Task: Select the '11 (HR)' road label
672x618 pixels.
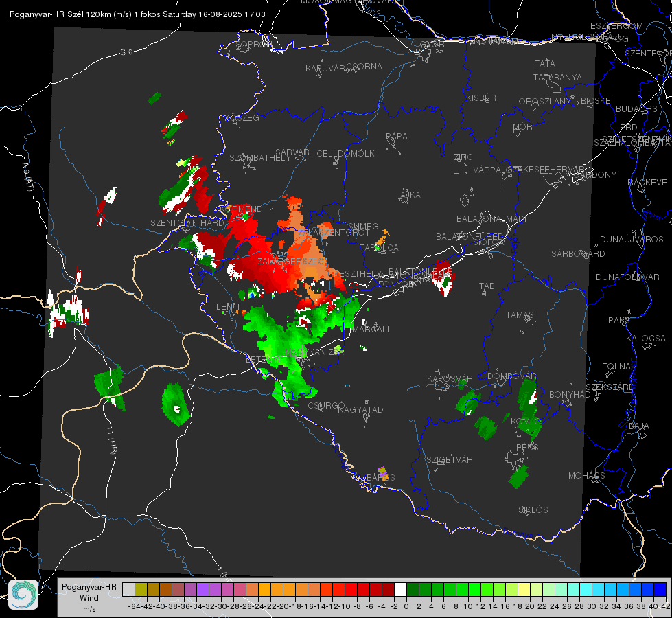Action: click(x=112, y=440)
